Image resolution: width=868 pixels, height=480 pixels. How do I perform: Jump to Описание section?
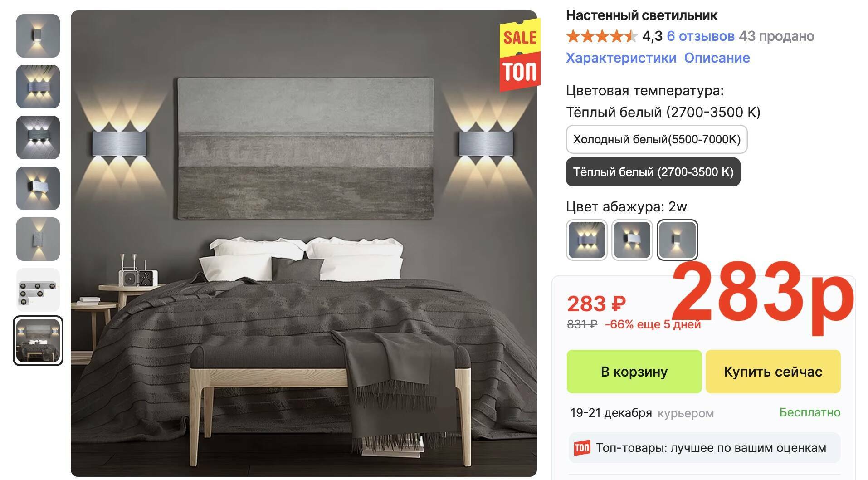717,58
